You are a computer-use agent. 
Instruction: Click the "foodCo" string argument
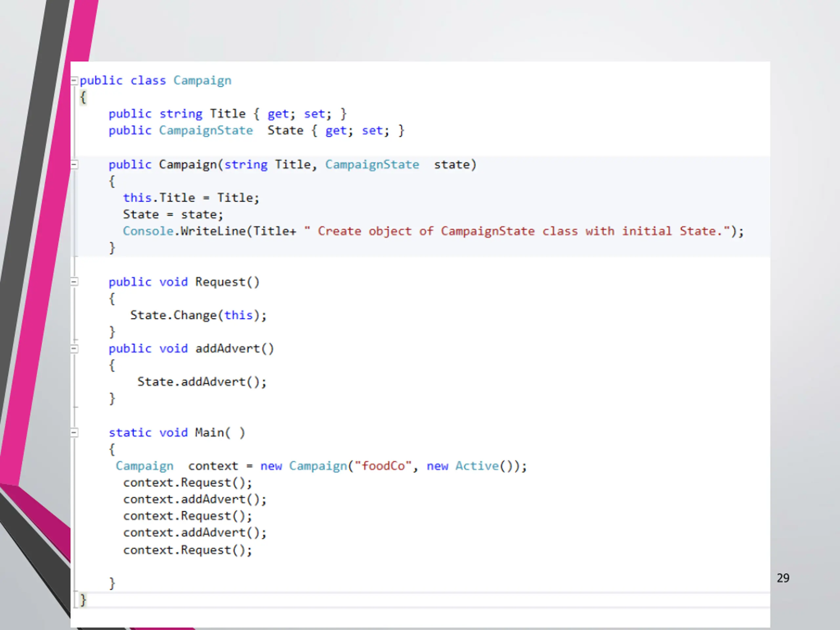[383, 466]
